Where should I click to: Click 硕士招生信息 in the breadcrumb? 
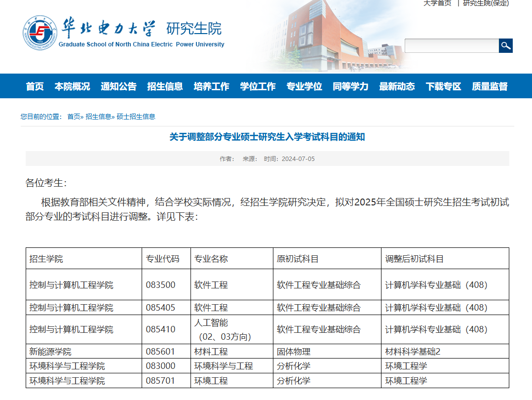[x=136, y=117]
